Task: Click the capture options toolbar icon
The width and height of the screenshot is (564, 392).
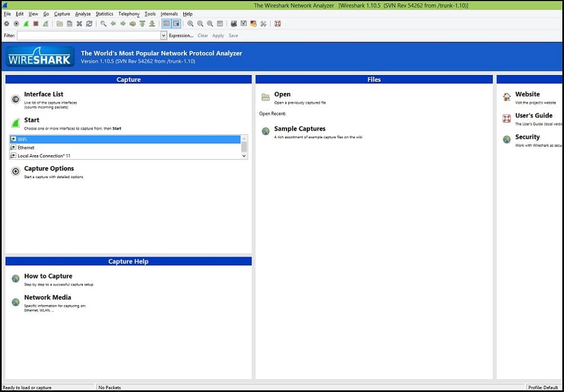Action: pos(16,24)
